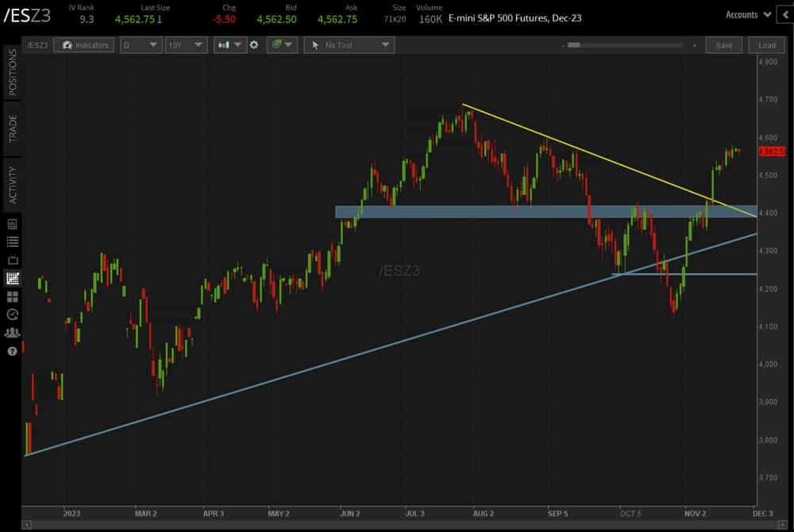Click the help question mark icon
Screen dimensions: 794x532
(x=13, y=351)
